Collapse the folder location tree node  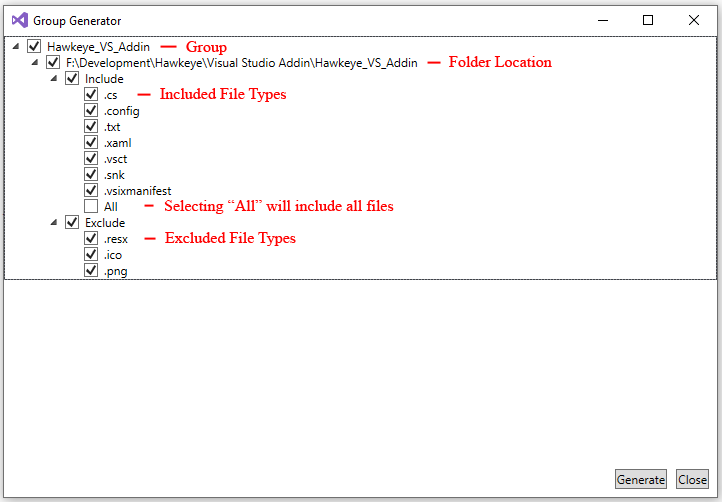pyautogui.click(x=34, y=63)
